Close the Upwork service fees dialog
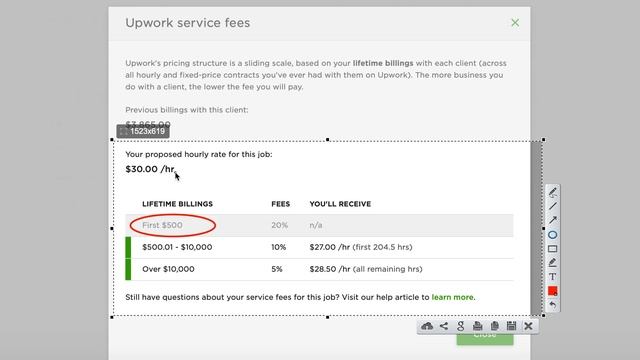Image resolution: width=640 pixels, height=360 pixels. tap(515, 23)
